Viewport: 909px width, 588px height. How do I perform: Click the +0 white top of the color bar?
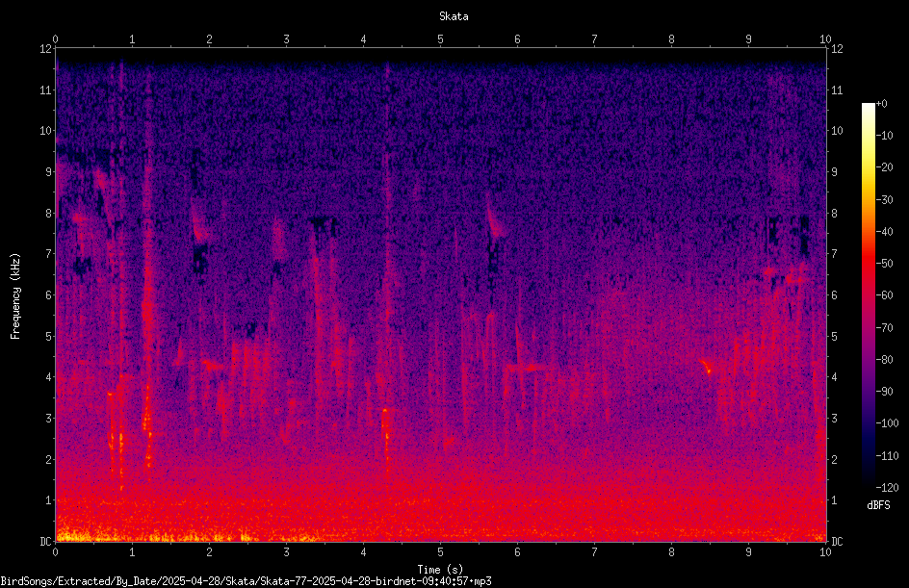[x=868, y=106]
